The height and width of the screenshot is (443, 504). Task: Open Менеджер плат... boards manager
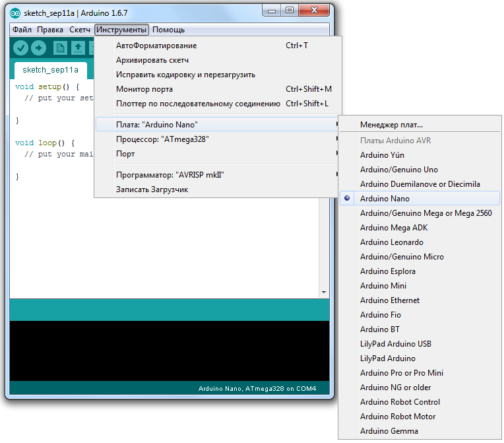pos(391,125)
